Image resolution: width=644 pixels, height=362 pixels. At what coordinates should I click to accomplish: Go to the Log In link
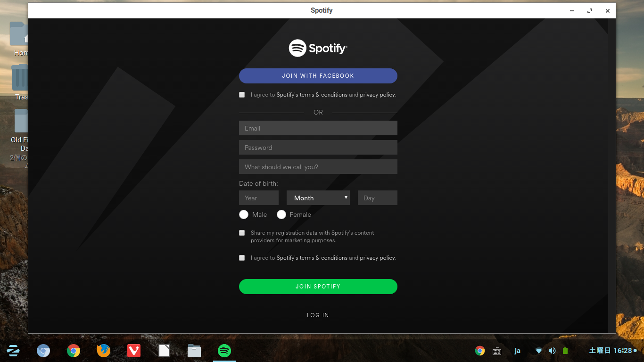318,315
